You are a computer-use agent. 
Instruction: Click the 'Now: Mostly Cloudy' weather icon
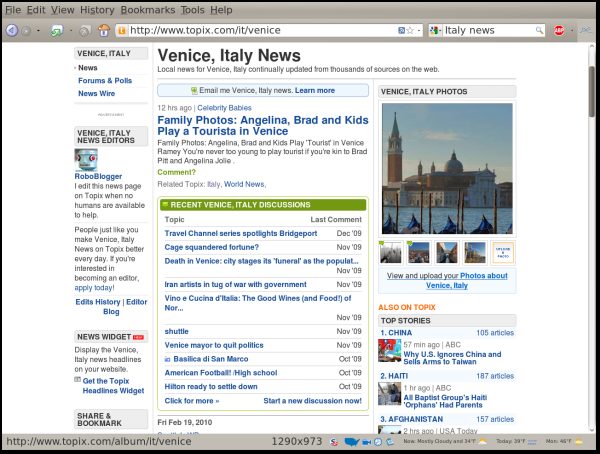(x=483, y=441)
